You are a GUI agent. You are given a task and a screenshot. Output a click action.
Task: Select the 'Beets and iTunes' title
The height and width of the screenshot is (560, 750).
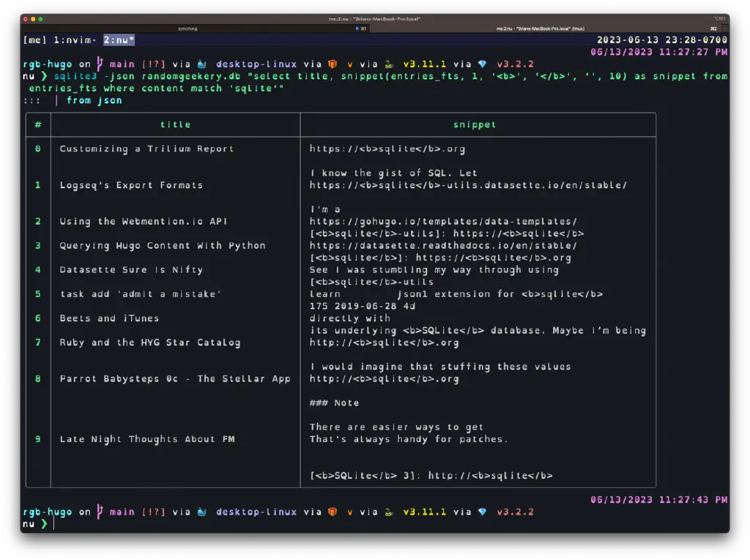[x=109, y=318]
